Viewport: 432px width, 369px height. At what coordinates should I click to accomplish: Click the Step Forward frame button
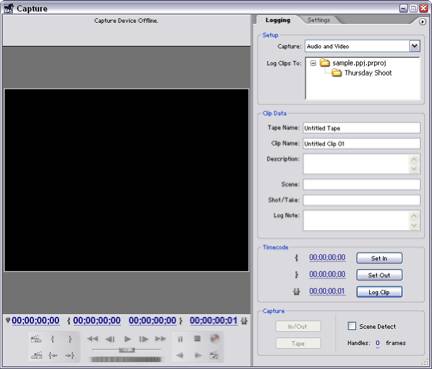[x=144, y=339]
